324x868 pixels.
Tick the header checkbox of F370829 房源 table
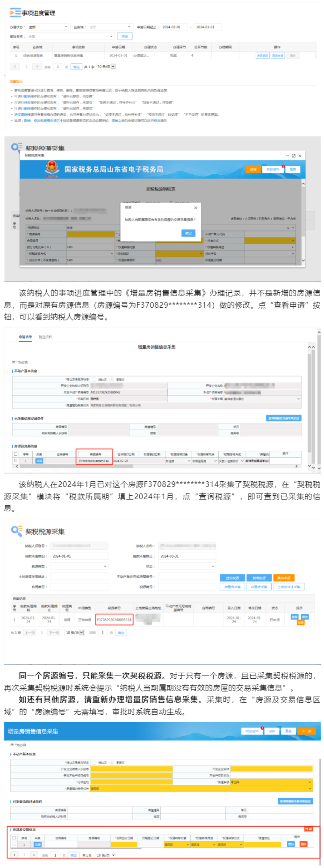click(16, 454)
